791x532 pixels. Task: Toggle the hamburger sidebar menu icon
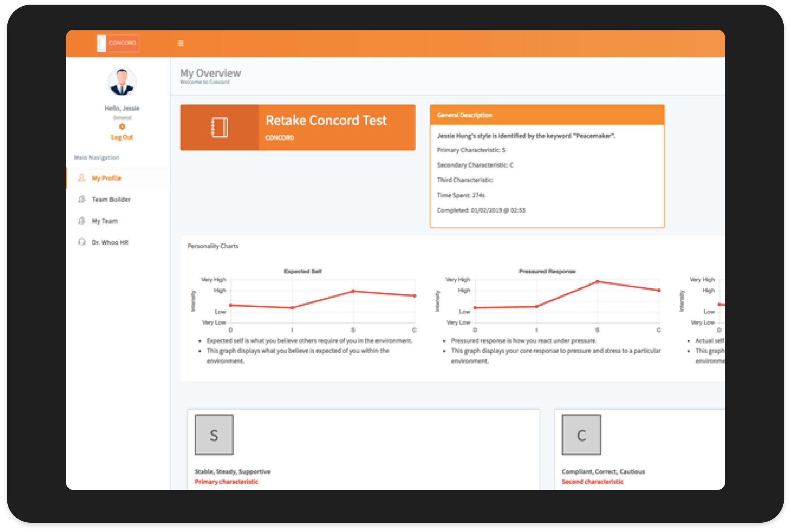181,43
